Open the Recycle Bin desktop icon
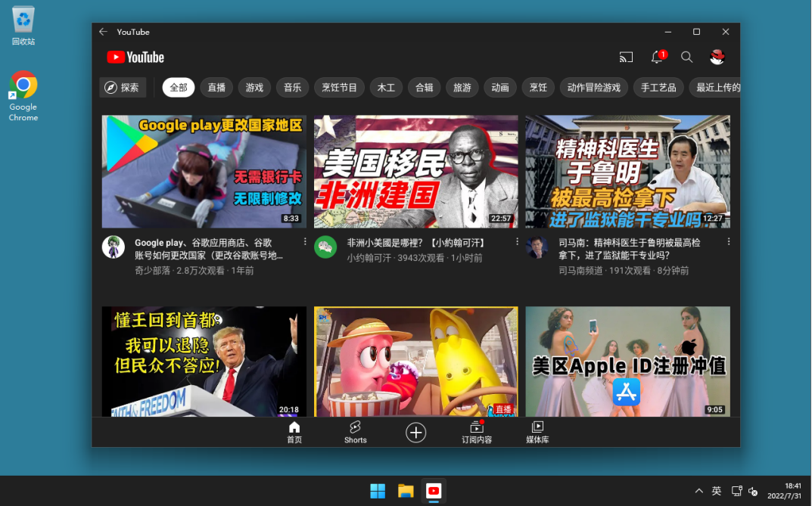812x506 pixels. pos(23,26)
